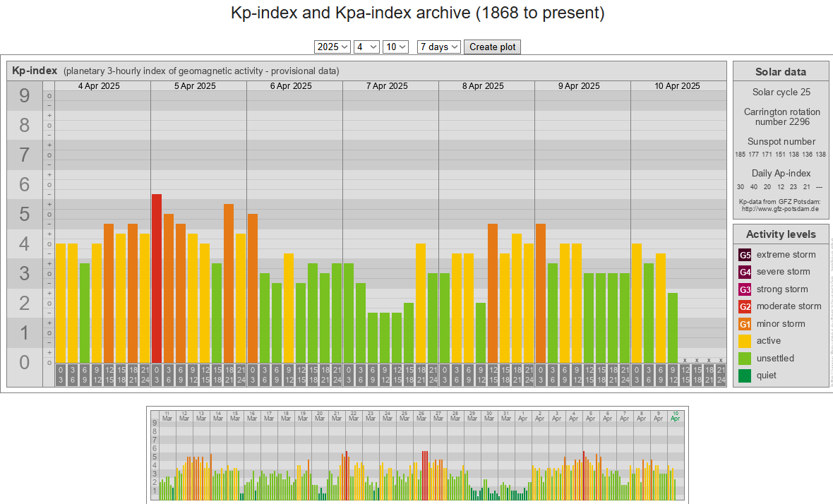Image resolution: width=833 pixels, height=504 pixels.
Task: Click the light green 'unsettled' level swatch
Action: point(745,359)
